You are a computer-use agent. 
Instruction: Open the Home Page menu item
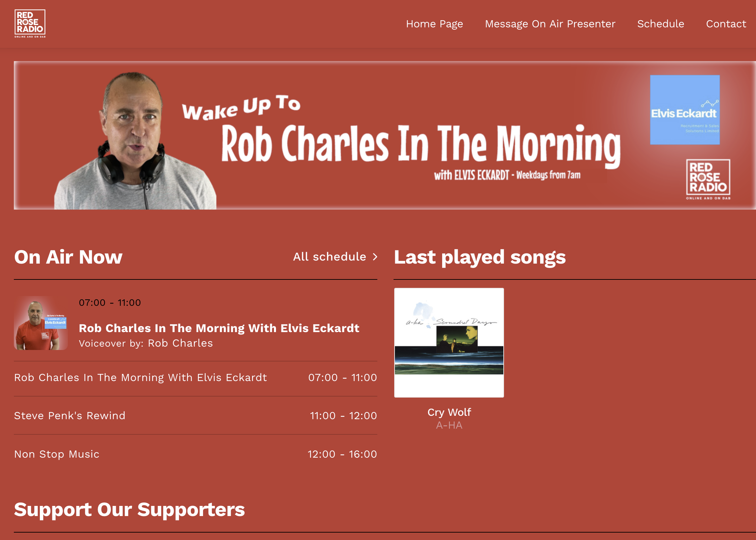point(434,24)
